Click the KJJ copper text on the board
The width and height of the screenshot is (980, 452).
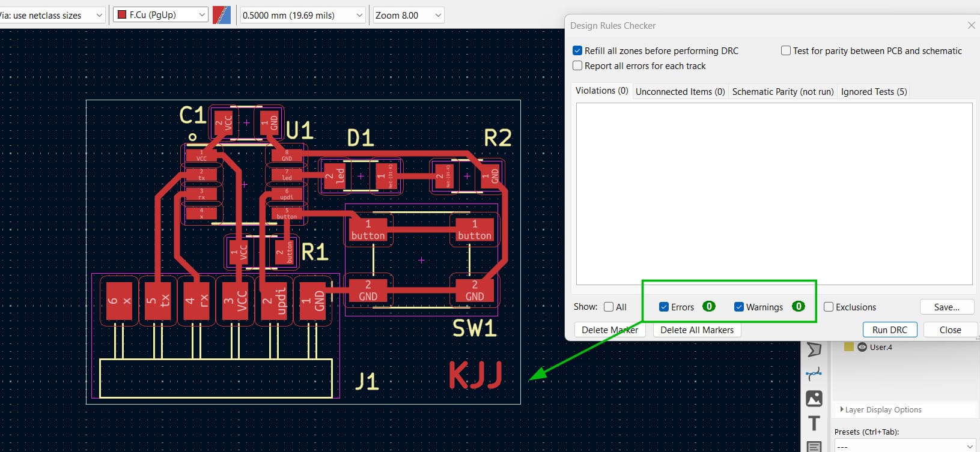tap(475, 375)
